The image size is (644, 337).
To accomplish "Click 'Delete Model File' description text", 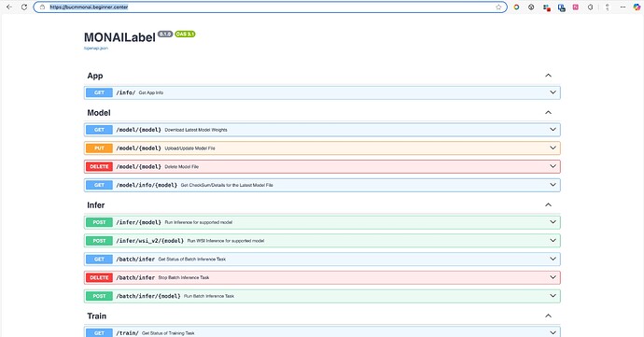I will point(182,167).
